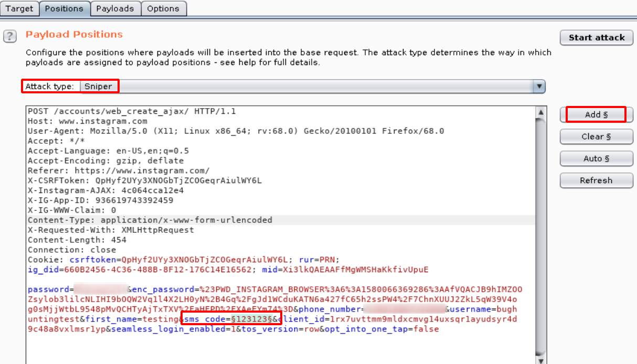
Task: Click the 'POST /accounts/web_create_ajax/ HTTP/1.1' line
Action: (132, 111)
